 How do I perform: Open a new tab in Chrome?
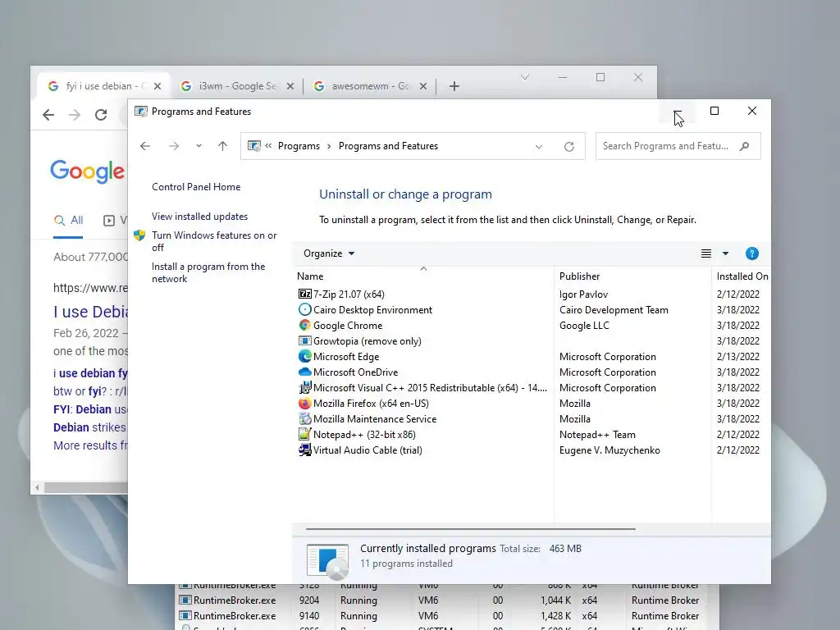454,86
